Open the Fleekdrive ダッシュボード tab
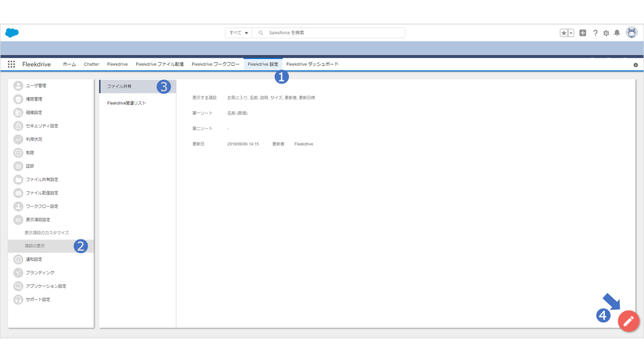The image size is (644, 362). click(312, 64)
